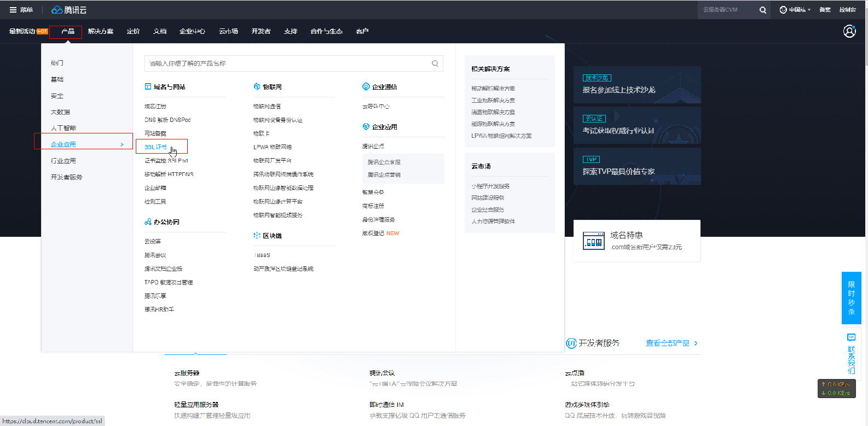
Task: Click the 联系我们 chat icon
Action: click(851, 337)
